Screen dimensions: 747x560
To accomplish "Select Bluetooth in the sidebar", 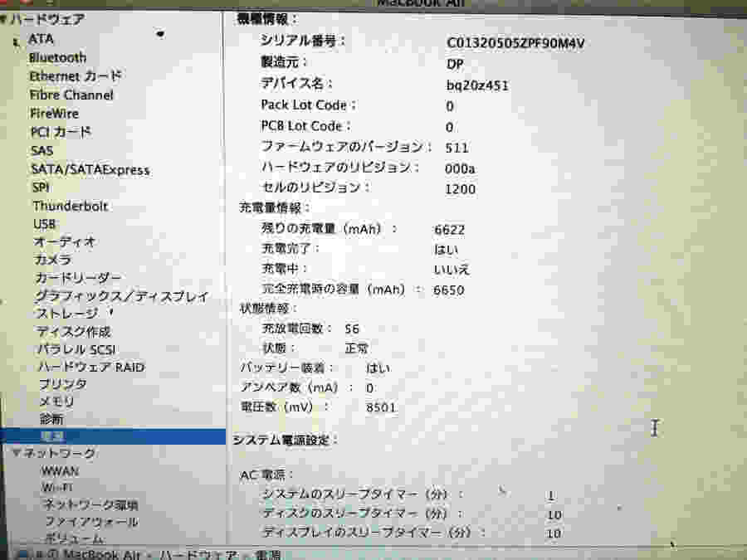I will (57, 57).
